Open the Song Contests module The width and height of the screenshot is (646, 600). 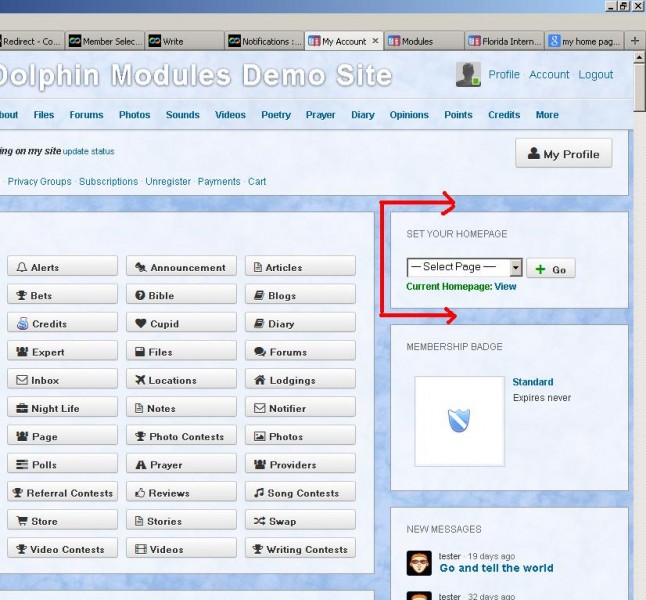300,492
